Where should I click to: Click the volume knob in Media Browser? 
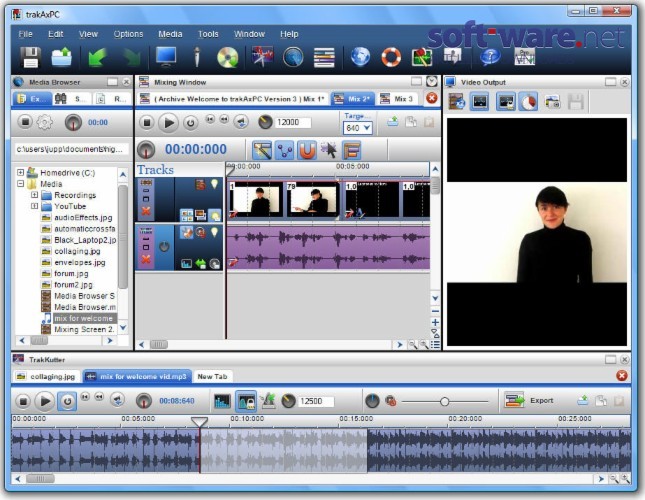pos(73,123)
